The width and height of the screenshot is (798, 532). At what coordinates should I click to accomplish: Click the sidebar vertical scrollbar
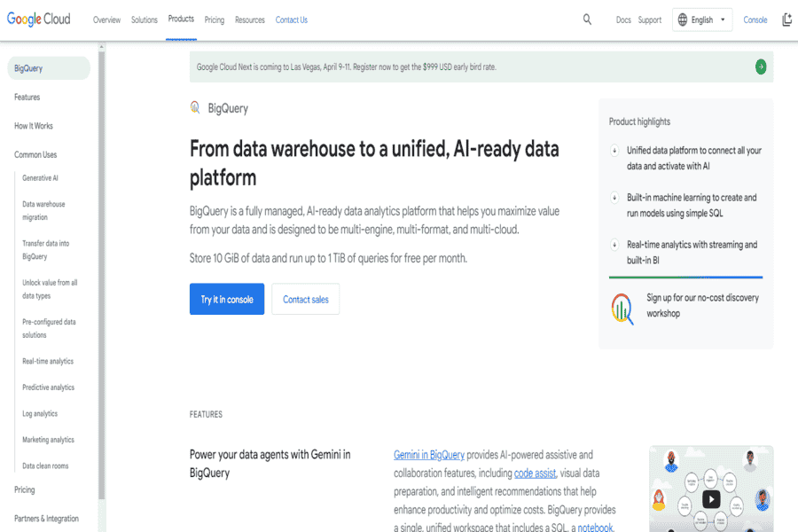pos(102,275)
